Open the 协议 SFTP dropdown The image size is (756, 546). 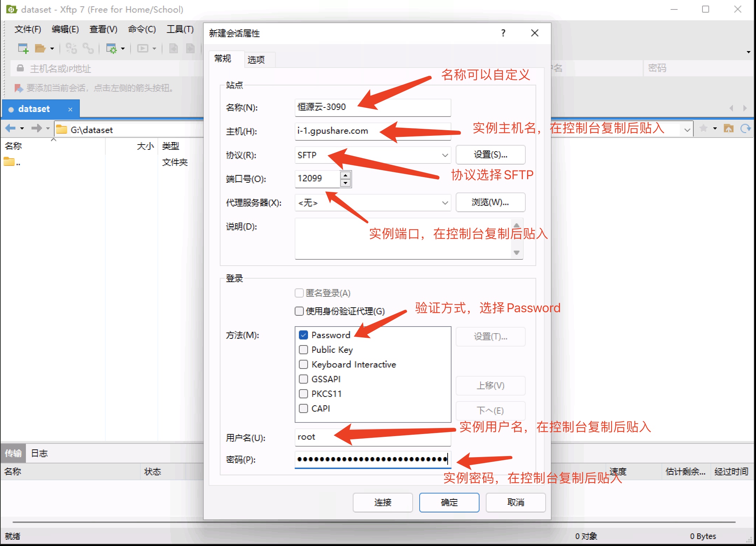(x=445, y=155)
